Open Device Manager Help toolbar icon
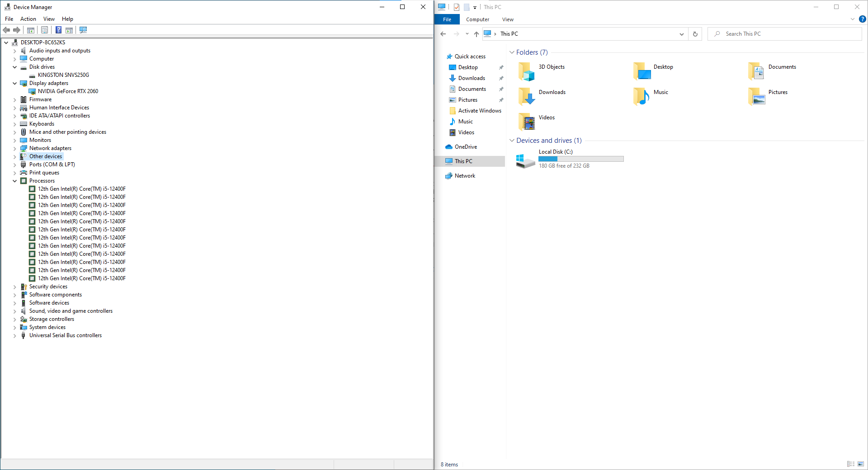868x470 pixels. coord(58,30)
